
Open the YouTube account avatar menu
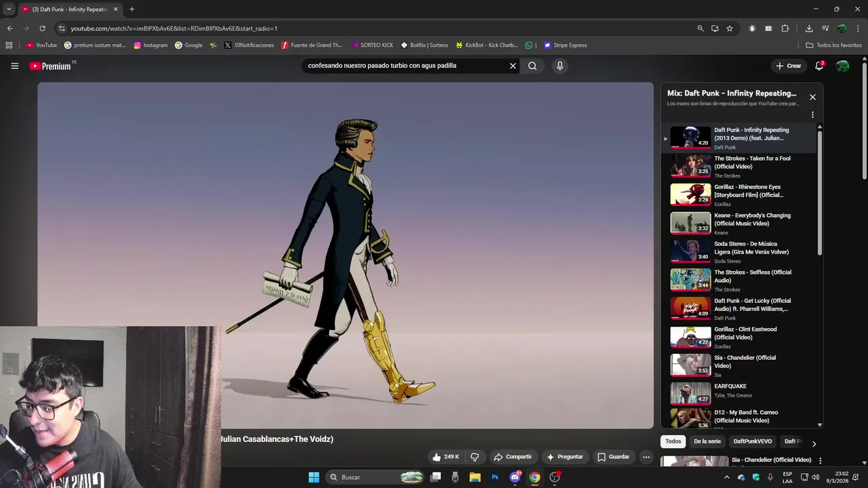click(x=842, y=66)
